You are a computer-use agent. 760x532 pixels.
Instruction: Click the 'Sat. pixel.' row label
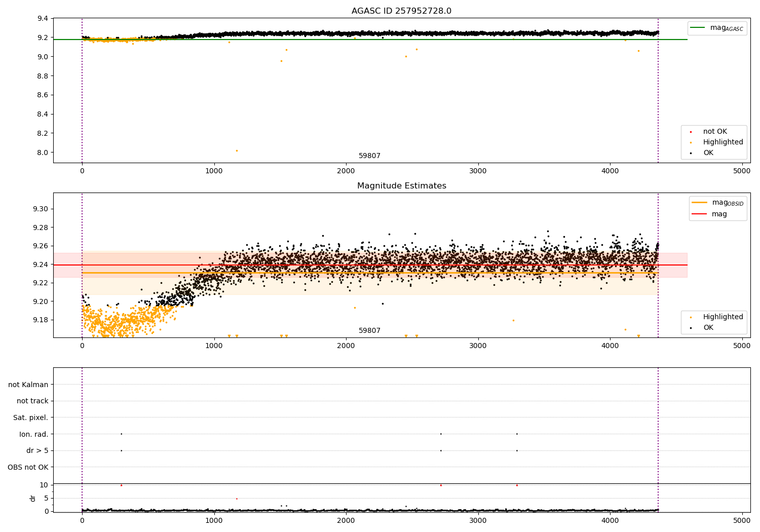coord(31,417)
